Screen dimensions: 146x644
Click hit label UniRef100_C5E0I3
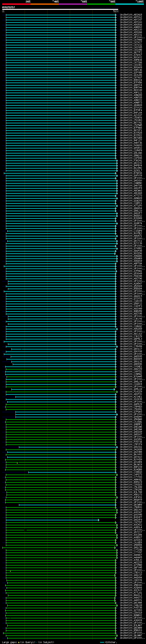pos(131,572)
